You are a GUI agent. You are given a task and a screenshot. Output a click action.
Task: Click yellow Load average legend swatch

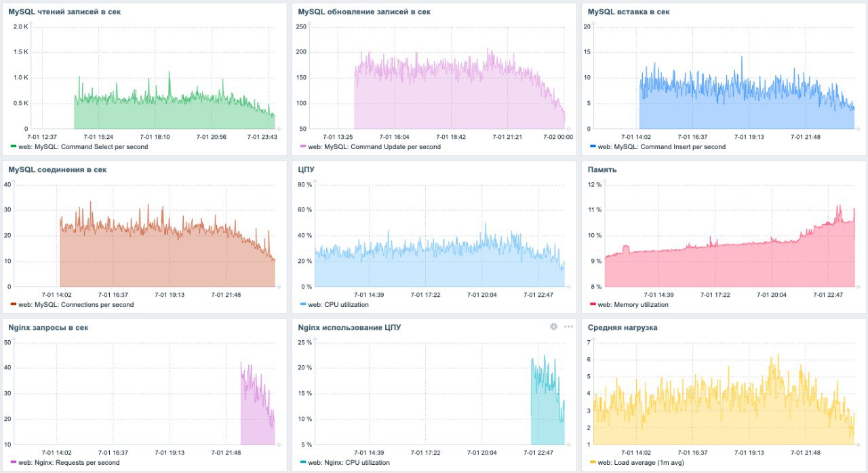(x=592, y=462)
